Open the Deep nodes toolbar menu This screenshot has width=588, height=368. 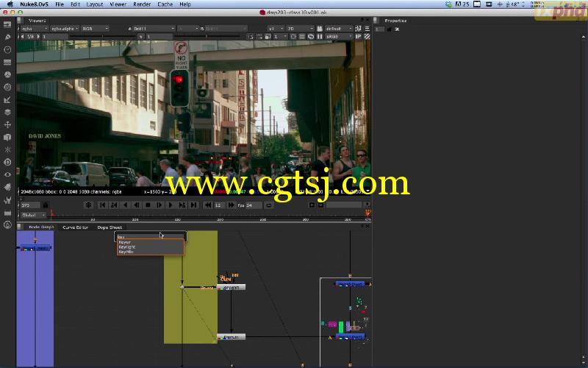[x=7, y=162]
